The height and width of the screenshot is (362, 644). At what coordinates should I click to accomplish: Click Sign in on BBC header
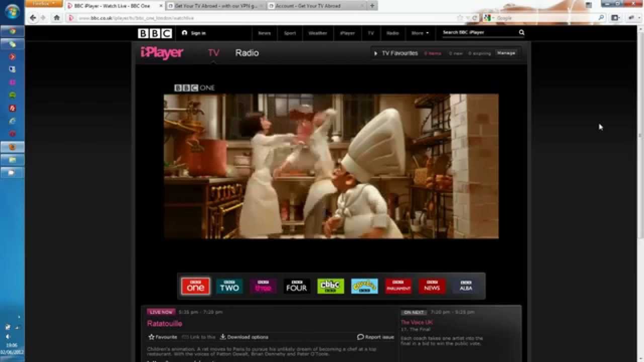coord(194,33)
